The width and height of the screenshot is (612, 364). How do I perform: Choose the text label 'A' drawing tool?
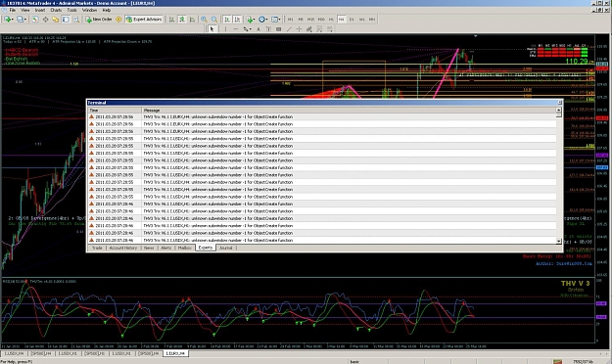click(258, 29)
